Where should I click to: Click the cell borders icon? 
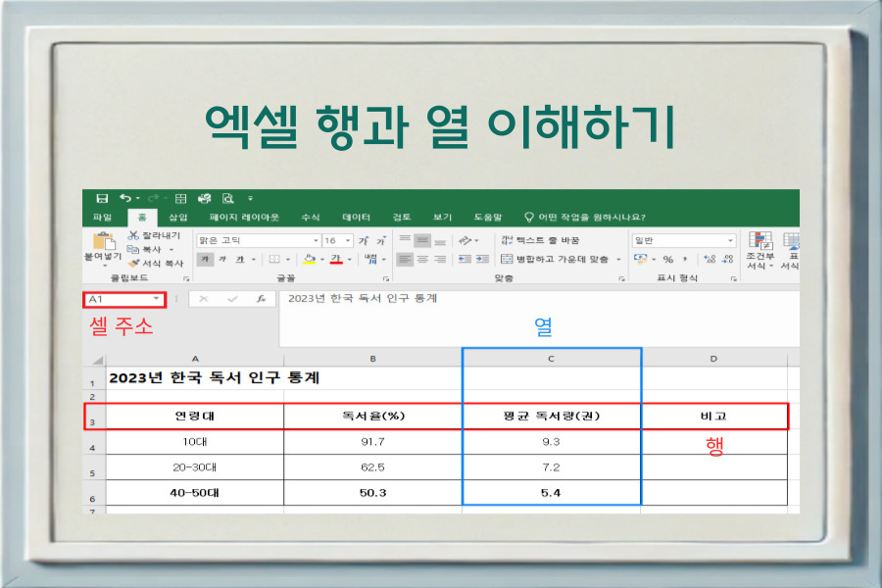pyautogui.click(x=274, y=260)
